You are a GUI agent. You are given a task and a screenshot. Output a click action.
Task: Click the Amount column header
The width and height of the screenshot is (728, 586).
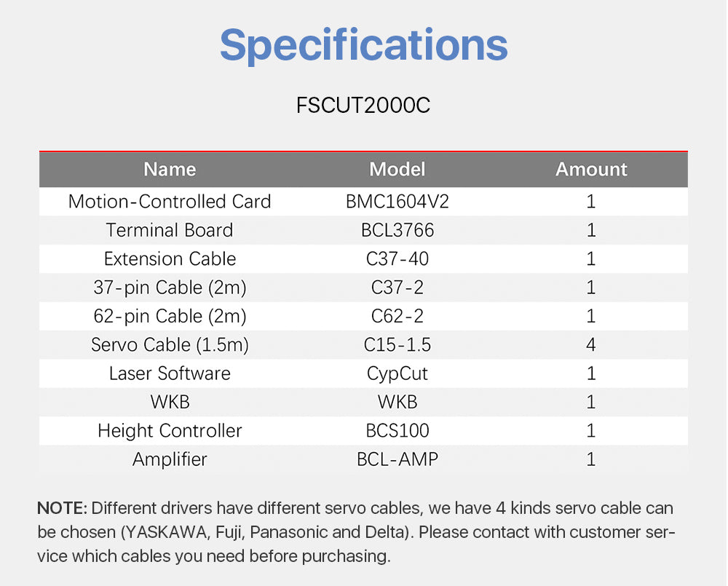[591, 170]
